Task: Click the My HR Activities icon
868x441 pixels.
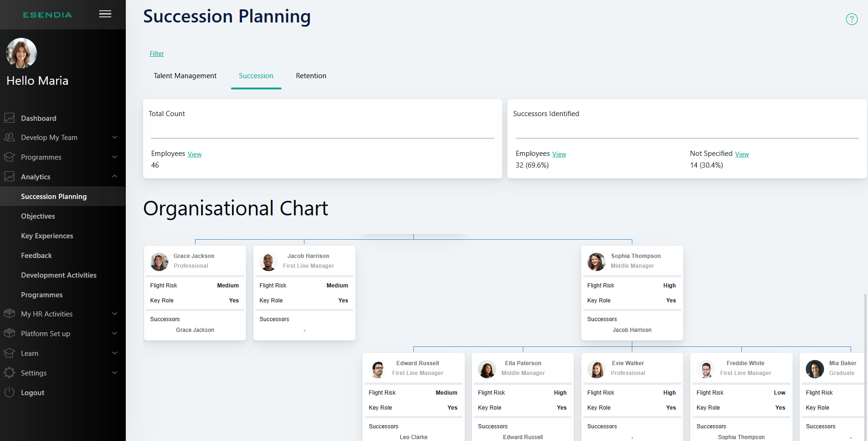Action: coord(9,314)
